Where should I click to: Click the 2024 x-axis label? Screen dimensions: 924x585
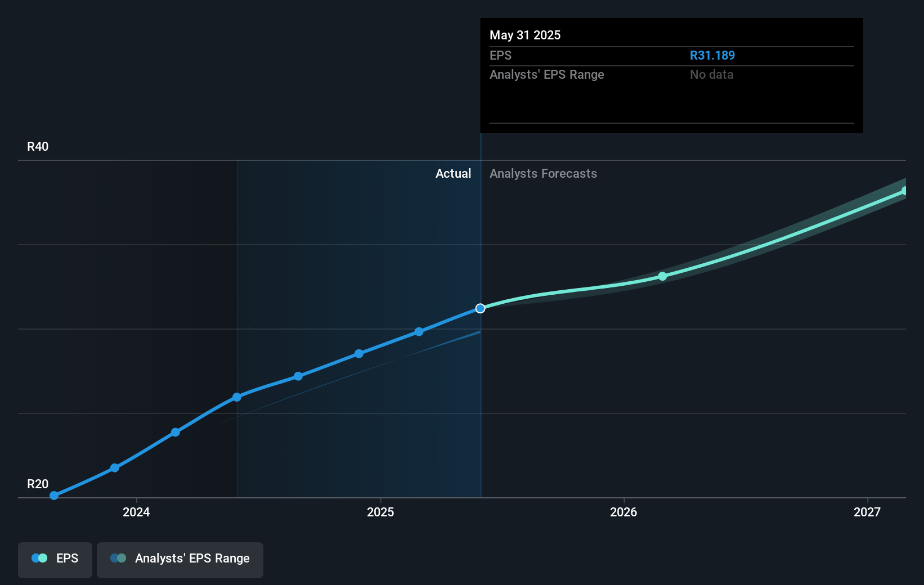pyautogui.click(x=136, y=512)
